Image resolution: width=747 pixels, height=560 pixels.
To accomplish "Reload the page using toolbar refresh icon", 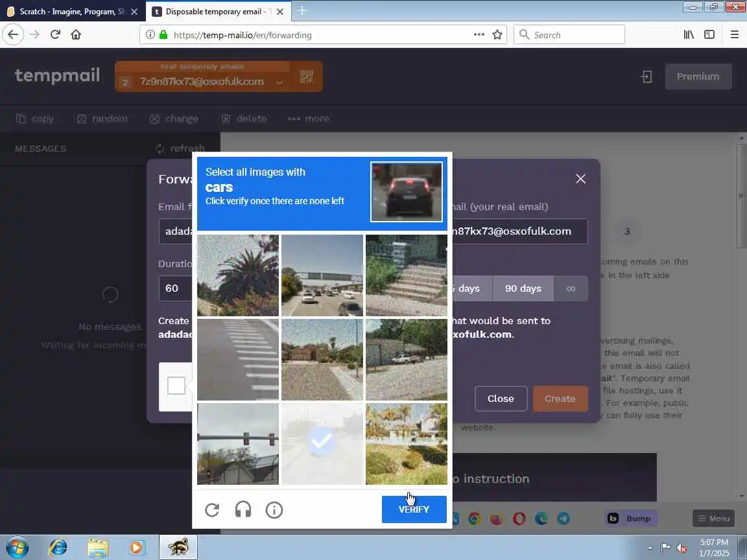I will pyautogui.click(x=55, y=35).
